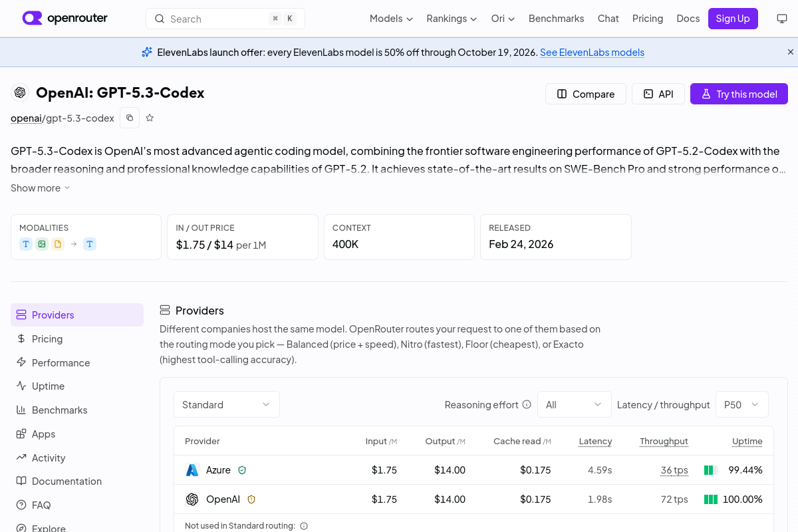798x532 pixels.
Task: Select the Uptime sidebar section
Action: click(77, 386)
